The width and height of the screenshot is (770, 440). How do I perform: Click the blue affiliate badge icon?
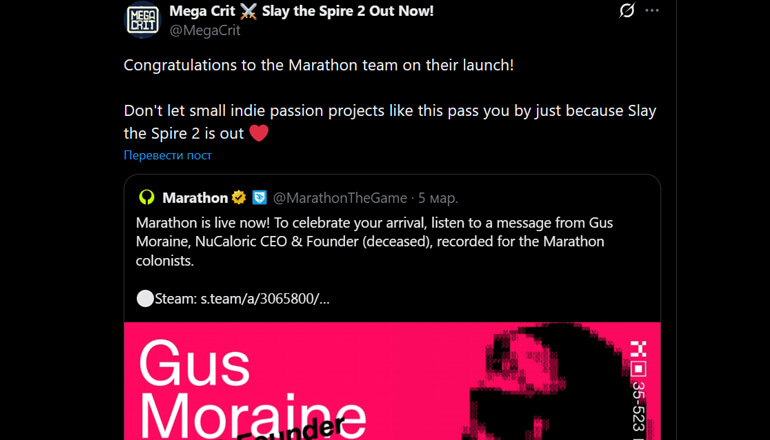(x=259, y=198)
